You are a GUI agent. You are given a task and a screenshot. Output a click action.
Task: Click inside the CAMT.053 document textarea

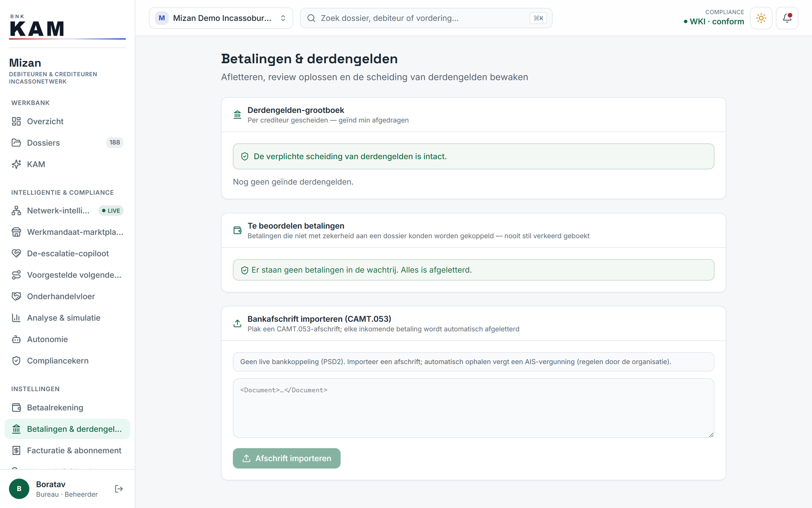[473, 408]
